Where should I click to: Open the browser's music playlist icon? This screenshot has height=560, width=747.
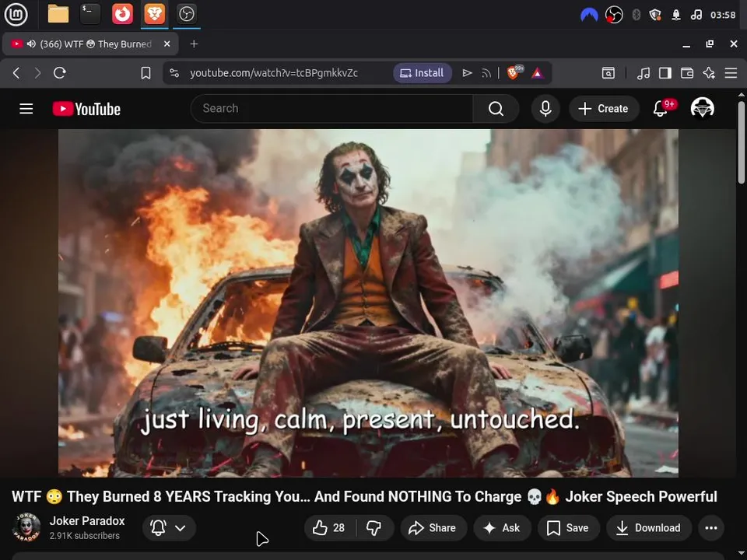pos(644,73)
